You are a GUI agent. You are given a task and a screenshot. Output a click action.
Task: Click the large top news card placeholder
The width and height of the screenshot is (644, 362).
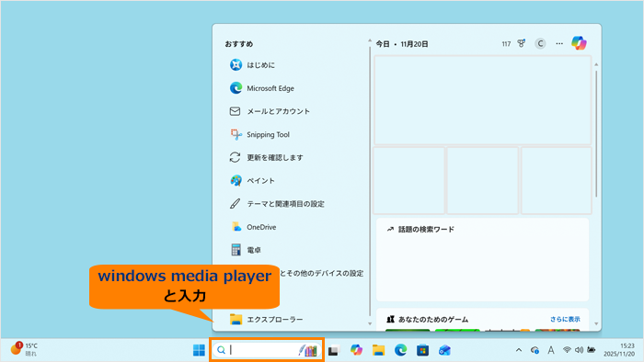click(483, 100)
